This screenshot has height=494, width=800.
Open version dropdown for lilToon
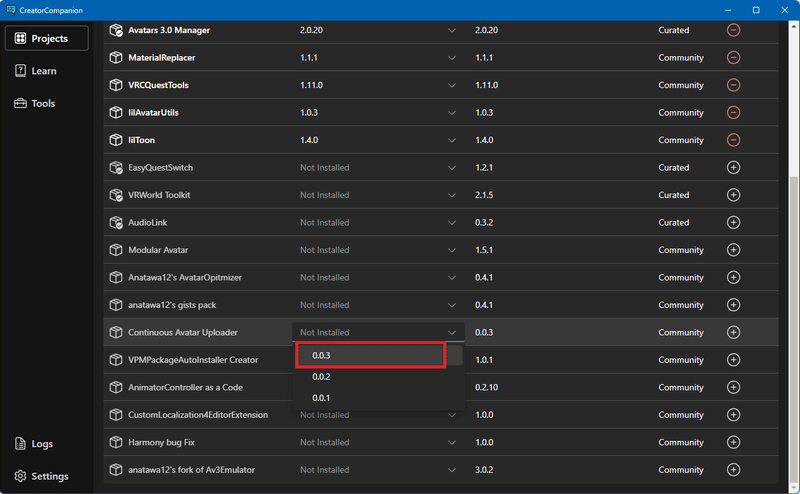452,140
